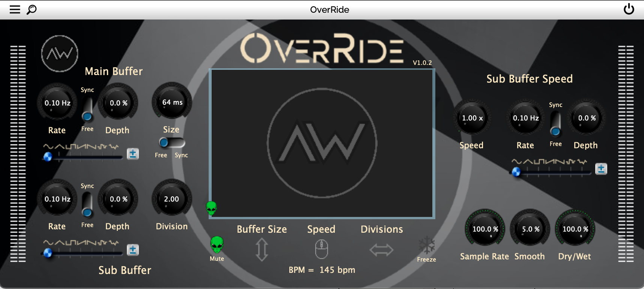Click Sub Buffer Speed Depth knob
The image size is (644, 289).
point(587,118)
